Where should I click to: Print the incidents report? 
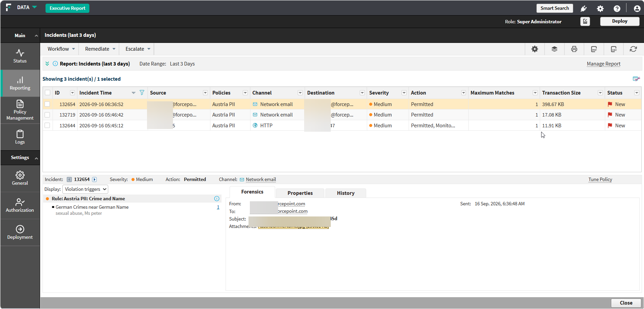tap(574, 49)
